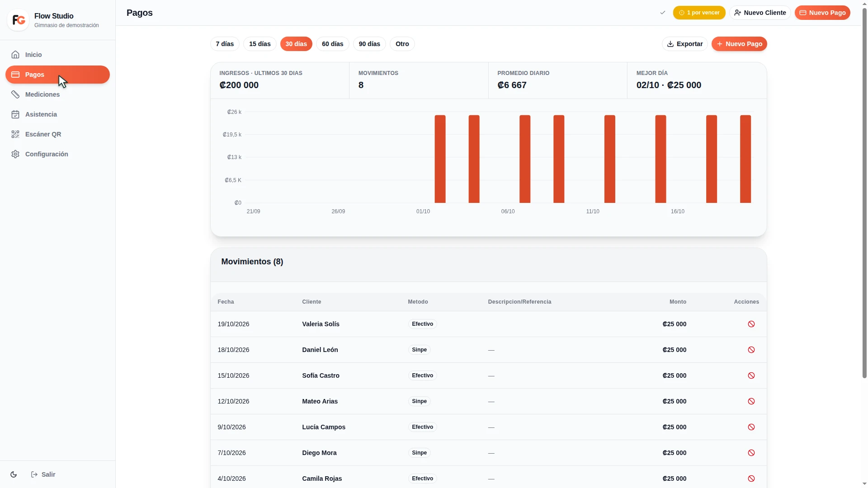Click Efectivo badge in Valeria Solís row
This screenshot has height=488, width=868.
(423, 324)
